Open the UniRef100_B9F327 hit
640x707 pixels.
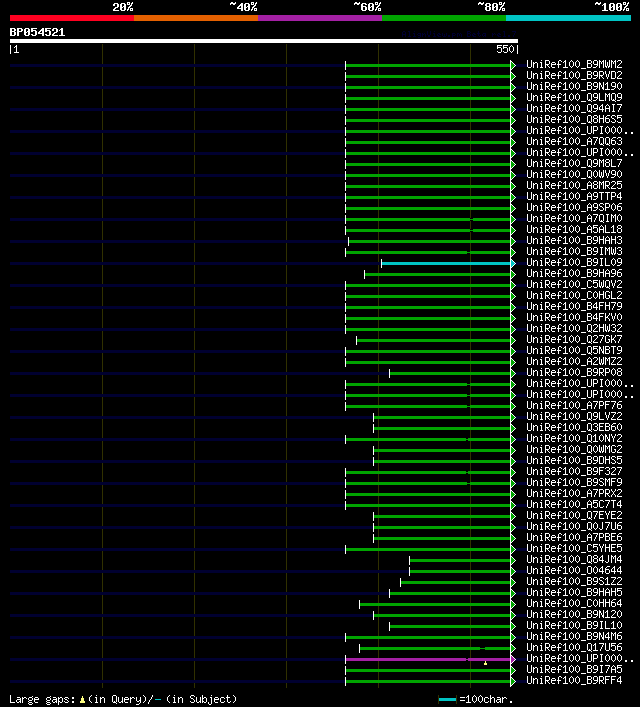coord(574,471)
